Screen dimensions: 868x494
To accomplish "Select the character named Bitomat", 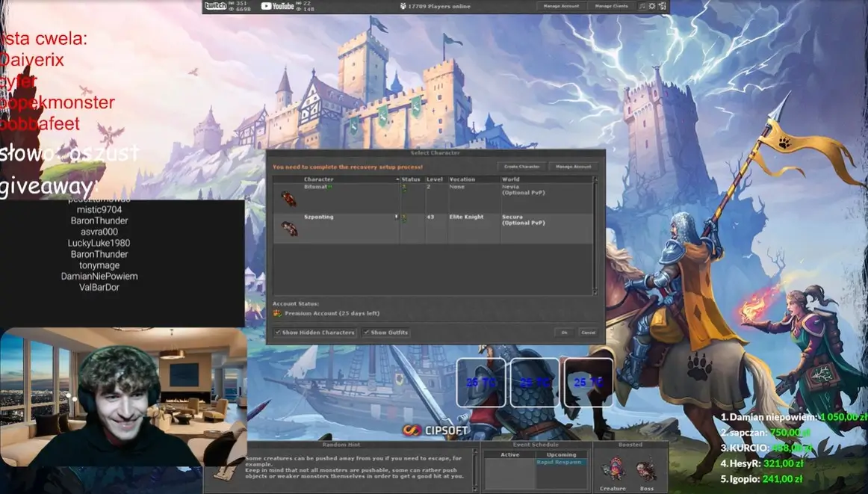I will click(315, 187).
